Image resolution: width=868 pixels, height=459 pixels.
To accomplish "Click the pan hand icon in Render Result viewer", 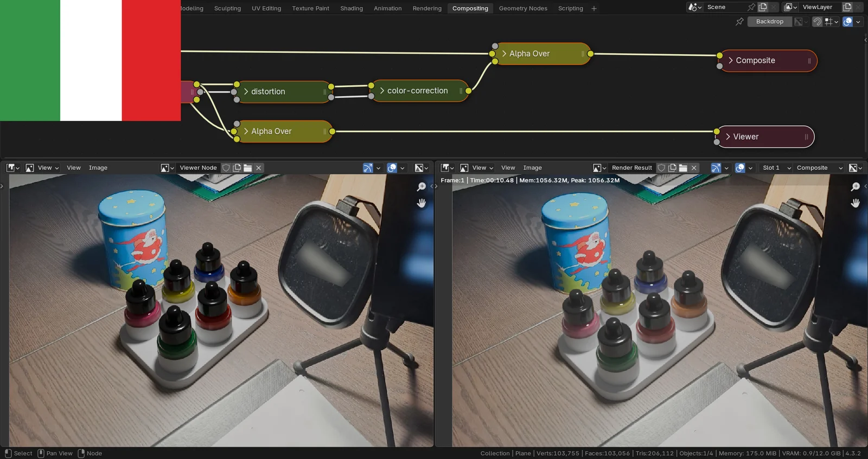I will pos(856,203).
